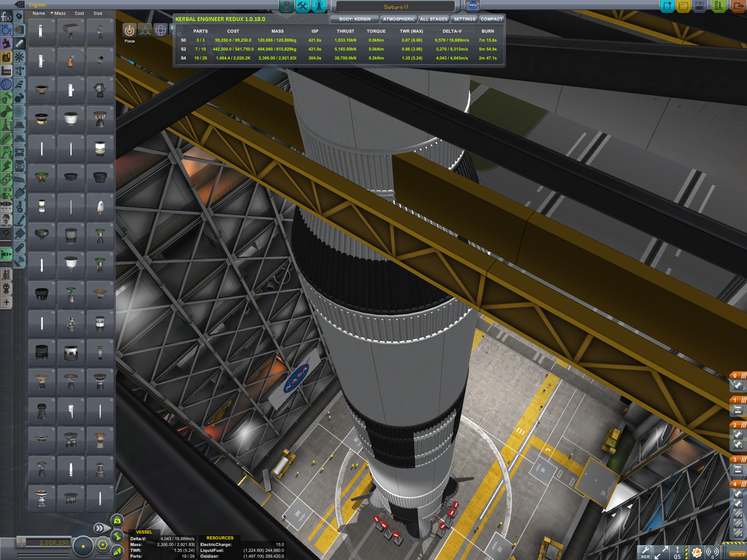Select the Engines rocket part category

coord(19,44)
